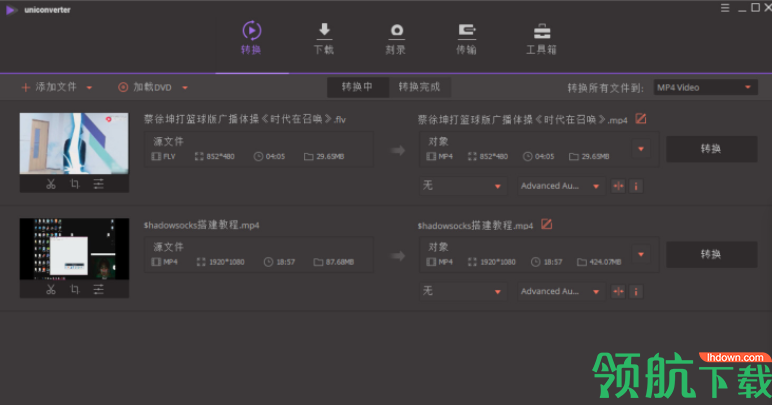This screenshot has height=405, width=772.
Task: Open the 转换 (Convert) tab icon
Action: [x=252, y=31]
